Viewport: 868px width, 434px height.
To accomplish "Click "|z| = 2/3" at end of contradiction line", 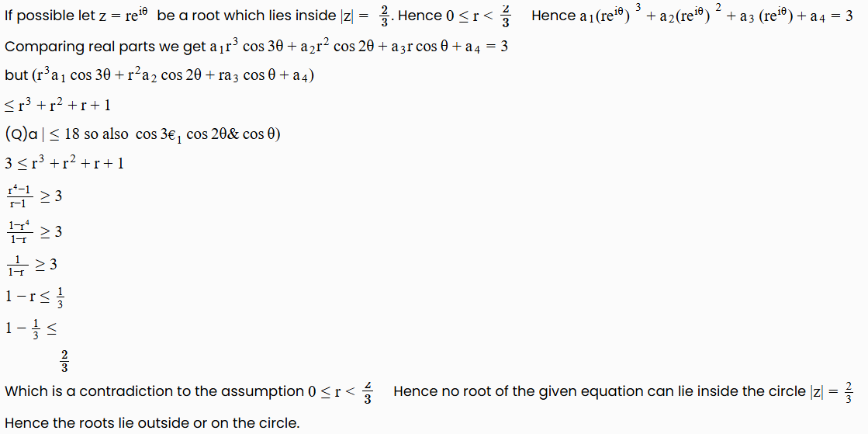I will [x=832, y=391].
